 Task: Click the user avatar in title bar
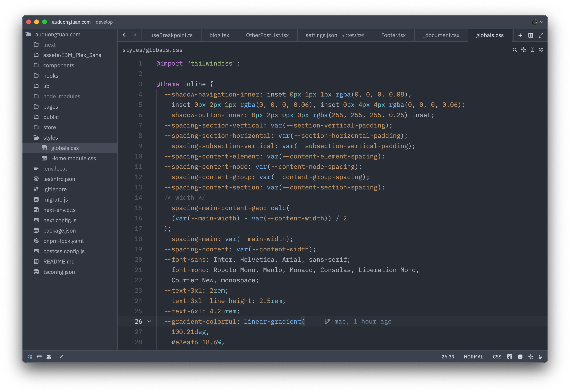coord(535,22)
